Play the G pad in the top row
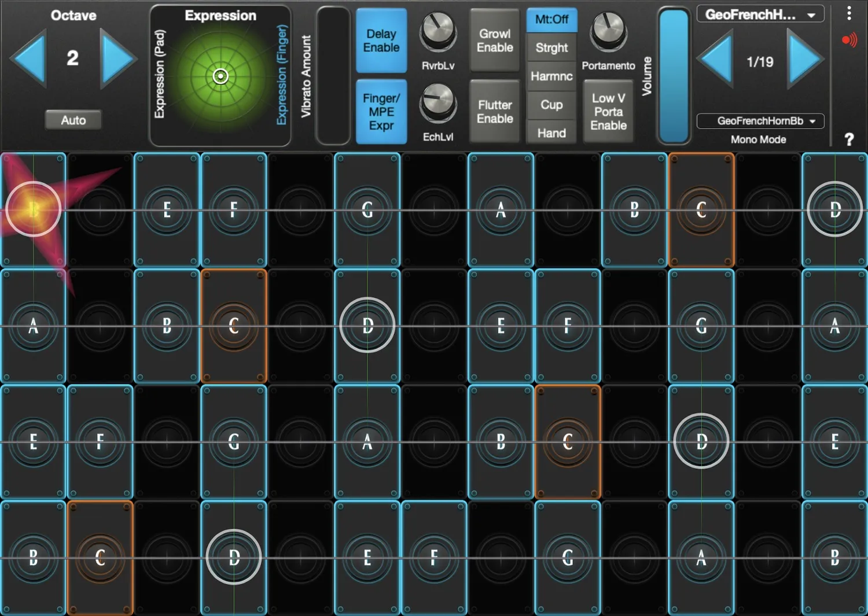Screen dimensions: 868x616 click(x=367, y=210)
